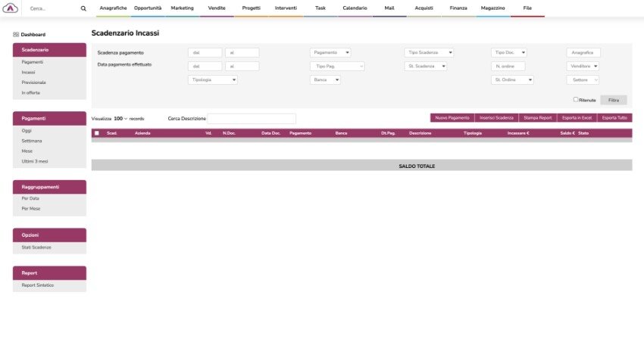Open Report Sintetico in sidebar
644x364 pixels.
37,285
